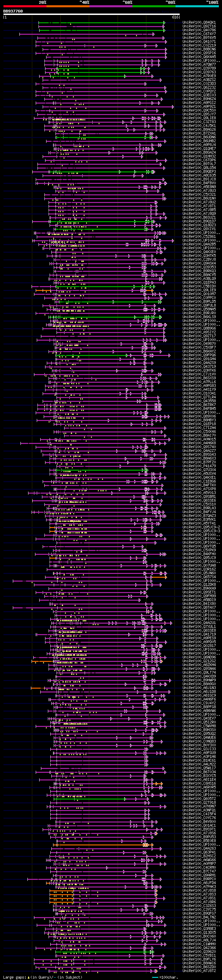222x980 pixels.
Task: Select the UniRef100_Q657S4 label
Action: (199, 577)
